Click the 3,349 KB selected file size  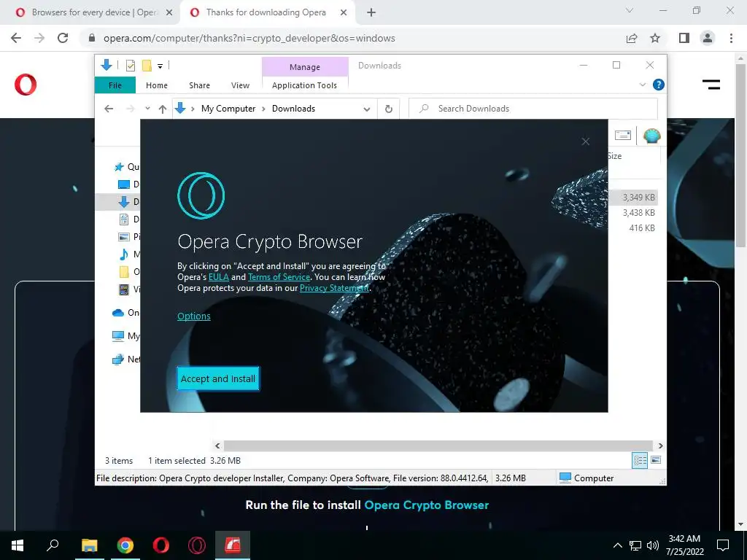coord(638,197)
